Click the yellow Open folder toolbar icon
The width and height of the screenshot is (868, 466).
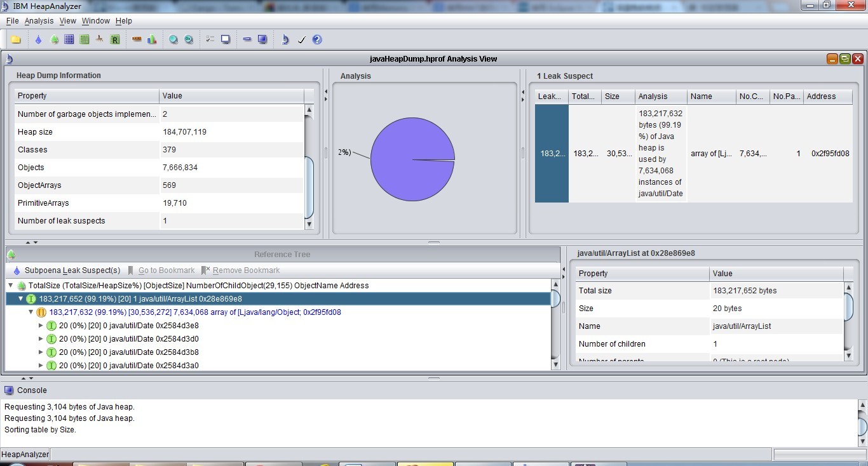(16, 39)
